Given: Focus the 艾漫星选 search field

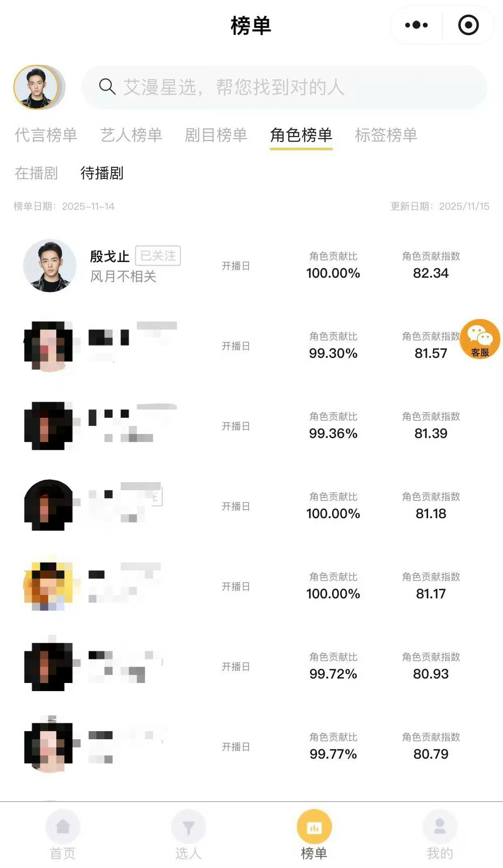Looking at the screenshot, I should coord(284,87).
